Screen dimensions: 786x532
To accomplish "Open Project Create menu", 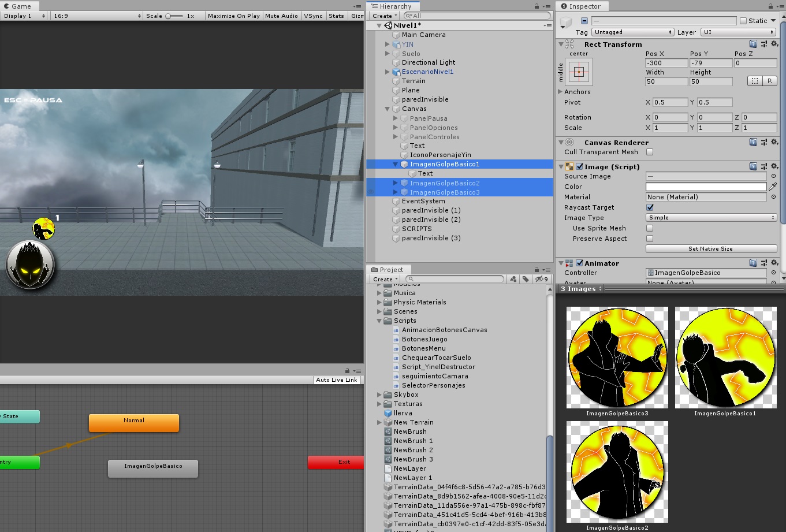I will (x=385, y=279).
